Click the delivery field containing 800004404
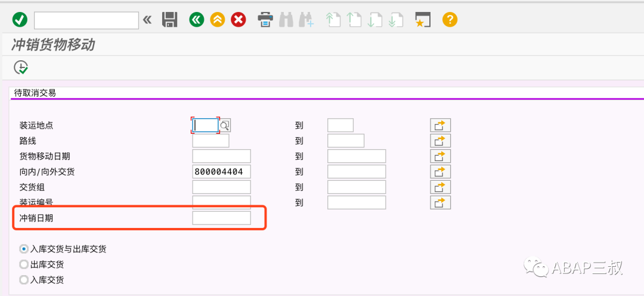This screenshot has width=644, height=296. [x=221, y=171]
